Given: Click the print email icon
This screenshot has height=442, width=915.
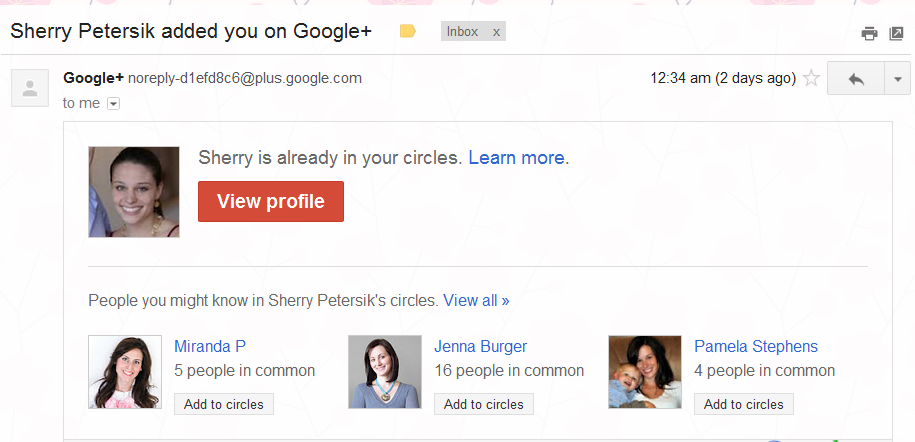Looking at the screenshot, I should (869, 33).
